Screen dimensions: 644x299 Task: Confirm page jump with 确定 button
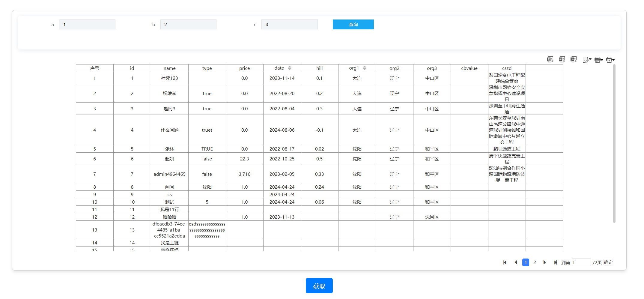click(608, 262)
